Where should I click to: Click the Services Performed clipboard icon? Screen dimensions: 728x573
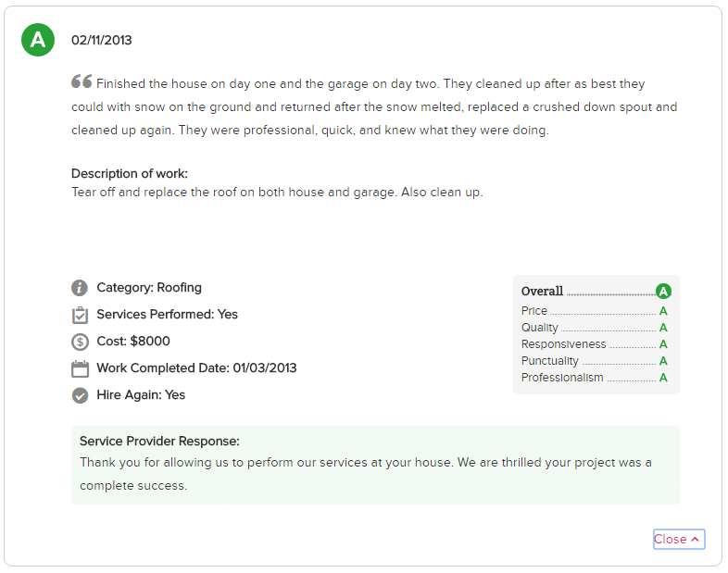click(80, 315)
